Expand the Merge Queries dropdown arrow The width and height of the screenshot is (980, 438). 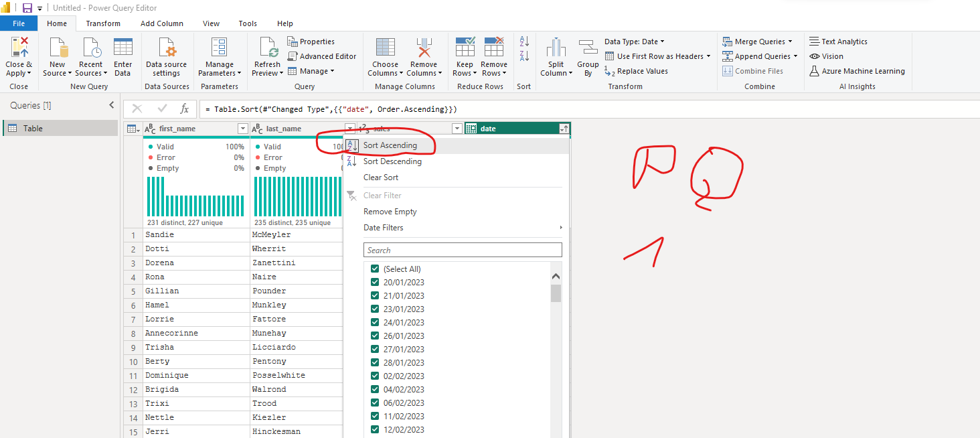(x=791, y=42)
